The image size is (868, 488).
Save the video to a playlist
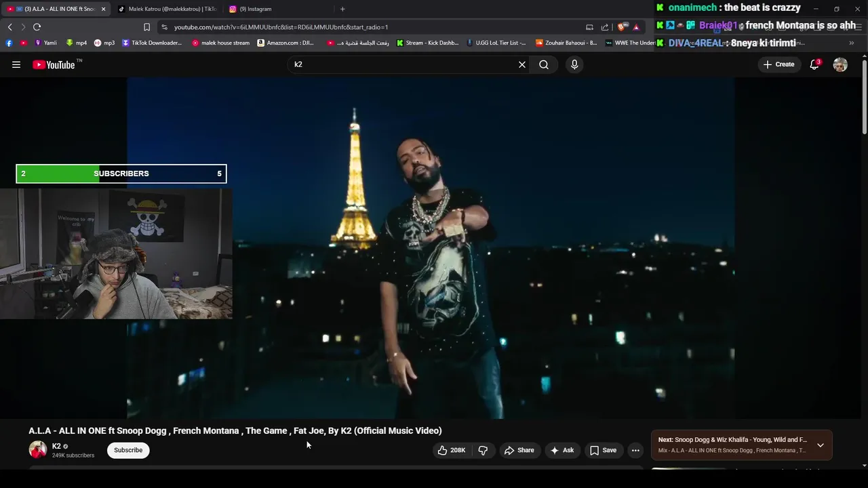pyautogui.click(x=603, y=450)
